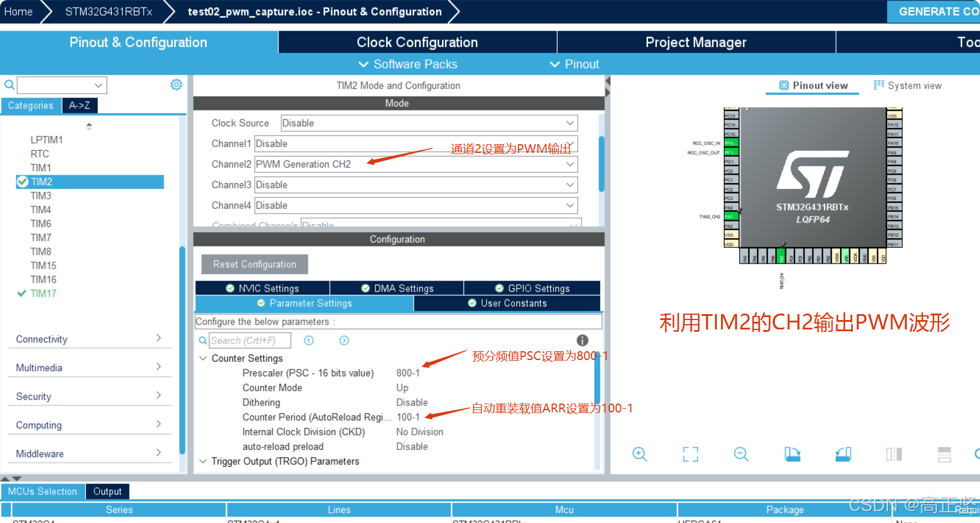Screen dimensions: 980x523
Task: Open the Channel3 mode dropdown
Action: tap(416, 185)
